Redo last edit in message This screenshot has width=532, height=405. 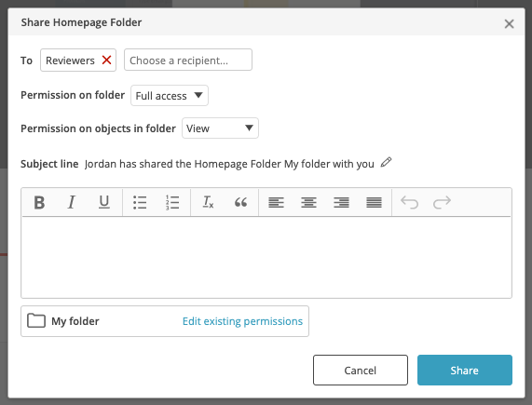click(x=442, y=202)
